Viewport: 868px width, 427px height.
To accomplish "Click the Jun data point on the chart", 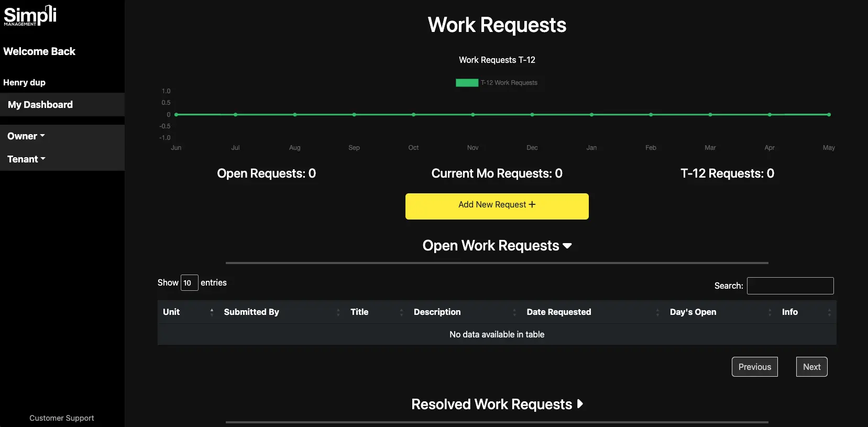I will (x=176, y=114).
